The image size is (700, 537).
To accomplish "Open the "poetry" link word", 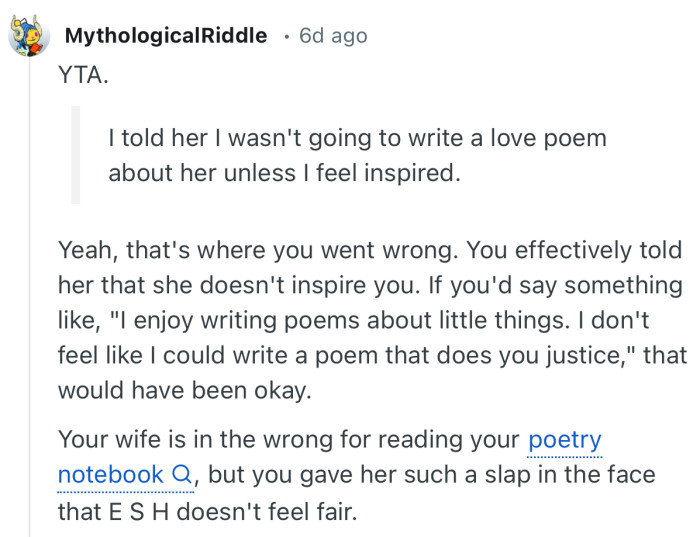I will tap(564, 439).
